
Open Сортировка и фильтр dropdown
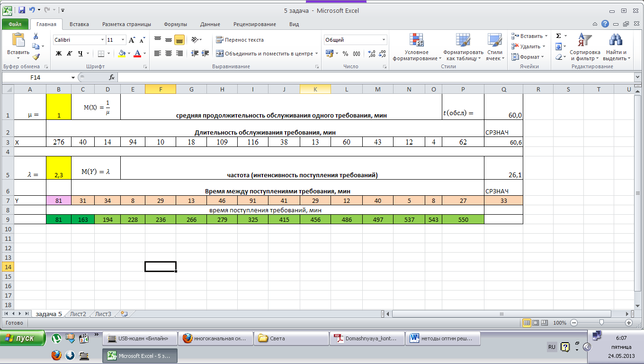tap(584, 47)
